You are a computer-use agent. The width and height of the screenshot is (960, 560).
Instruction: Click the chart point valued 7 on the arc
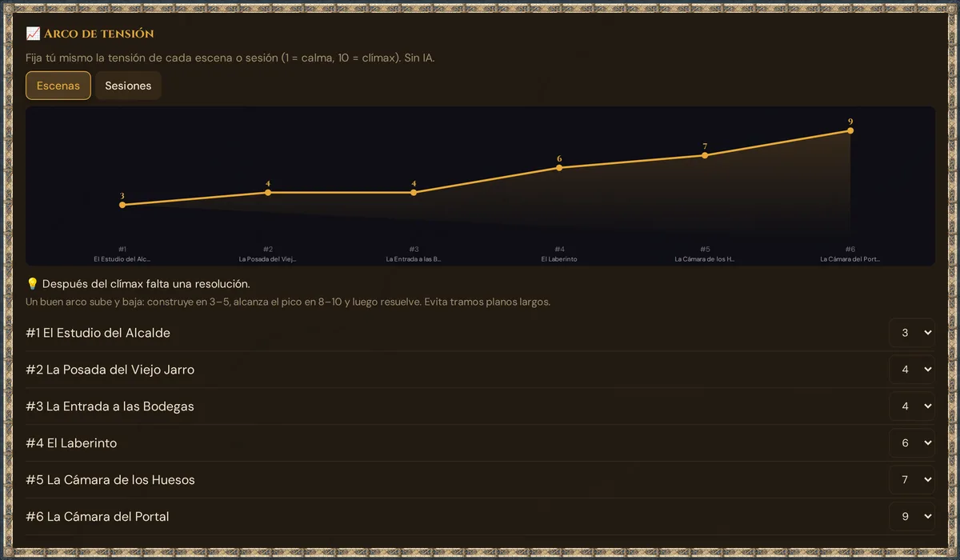pyautogui.click(x=705, y=155)
